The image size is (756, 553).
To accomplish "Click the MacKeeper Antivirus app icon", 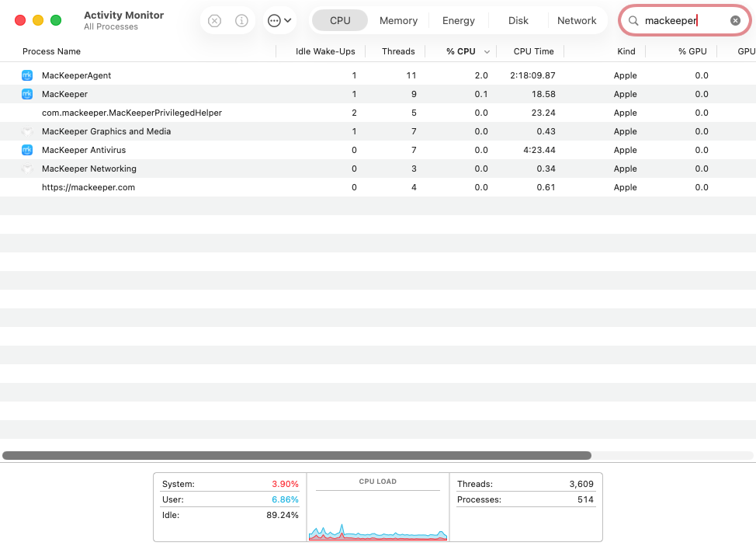I will click(x=27, y=150).
